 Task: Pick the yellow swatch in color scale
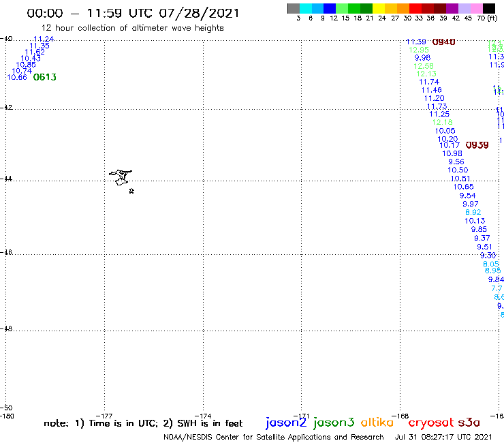tap(379, 8)
